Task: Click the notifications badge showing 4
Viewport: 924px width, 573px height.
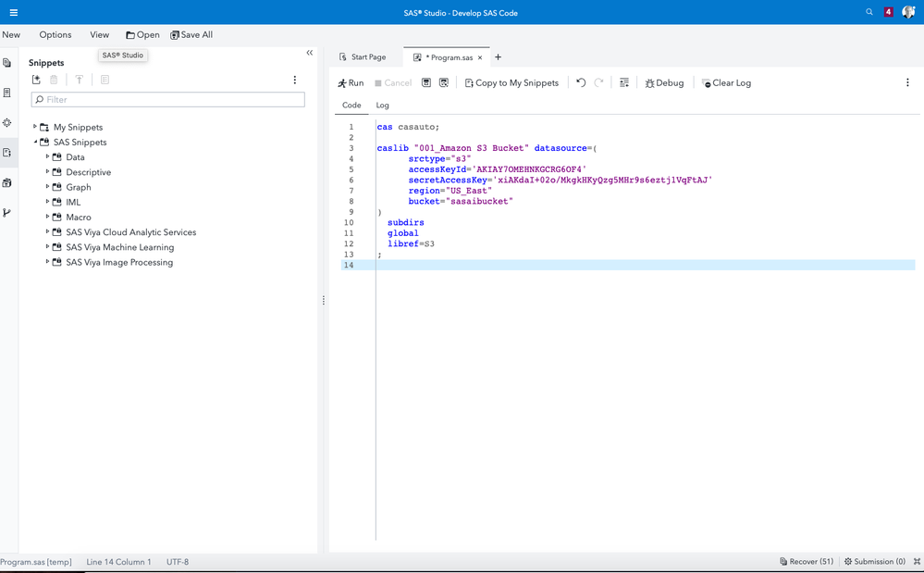Action: tap(888, 12)
